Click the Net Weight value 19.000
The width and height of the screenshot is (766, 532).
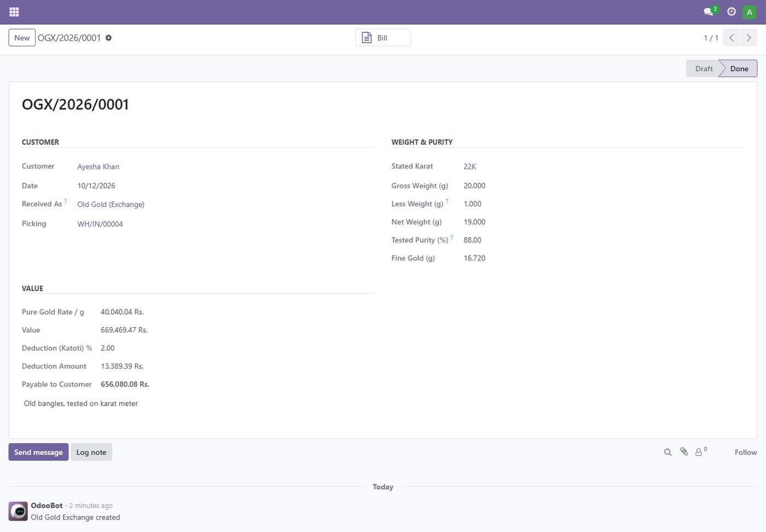(474, 222)
